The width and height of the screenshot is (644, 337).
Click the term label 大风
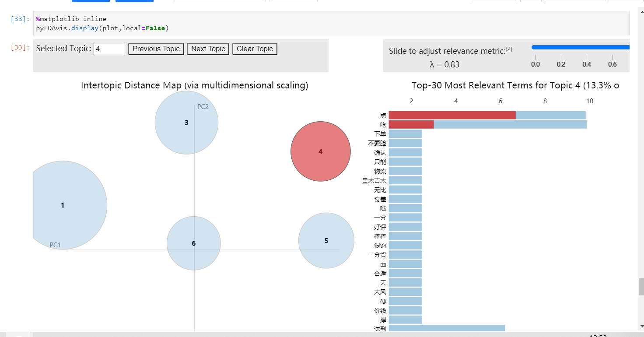coord(380,292)
